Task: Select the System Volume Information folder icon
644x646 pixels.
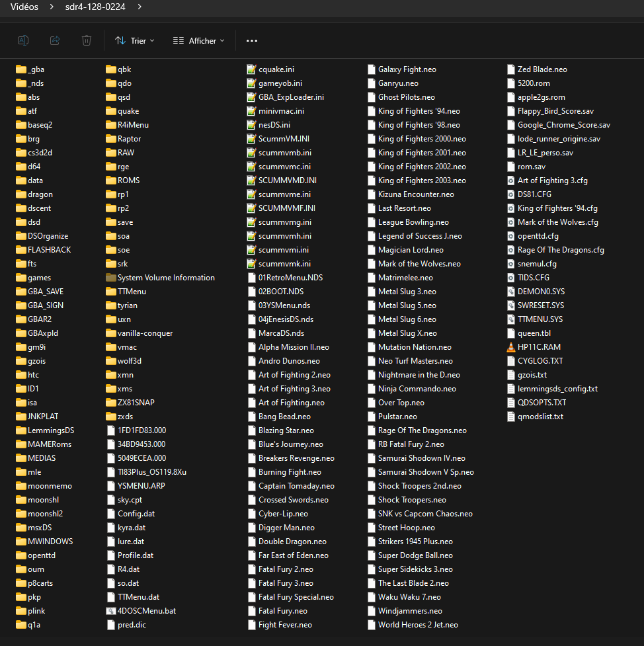Action: coord(111,278)
